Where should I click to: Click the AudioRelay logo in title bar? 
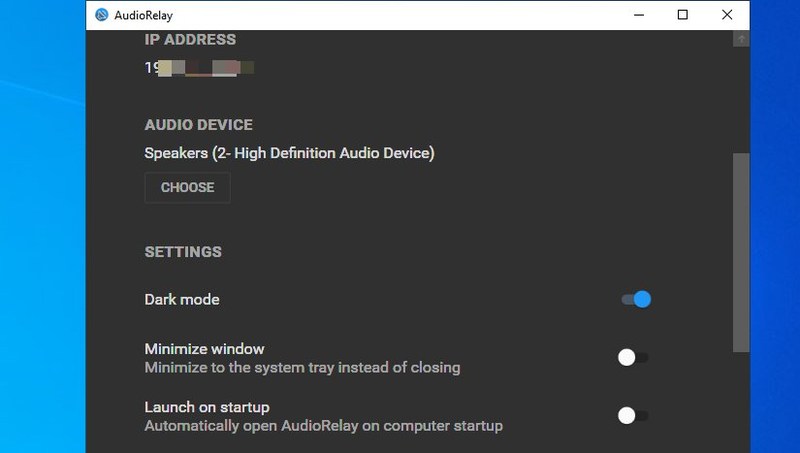[x=102, y=15]
